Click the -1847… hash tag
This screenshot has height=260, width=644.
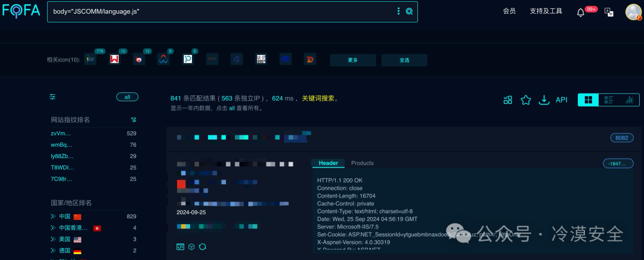coord(618,163)
